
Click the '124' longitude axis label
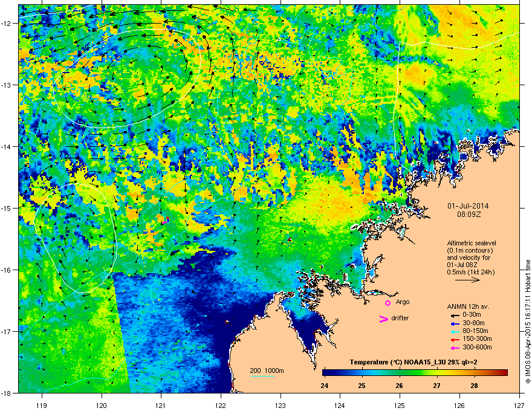[x=340, y=405]
